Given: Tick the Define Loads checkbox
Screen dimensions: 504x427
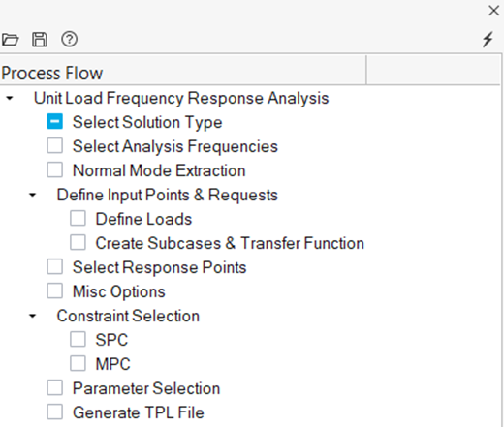Looking at the screenshot, I should (78, 218).
